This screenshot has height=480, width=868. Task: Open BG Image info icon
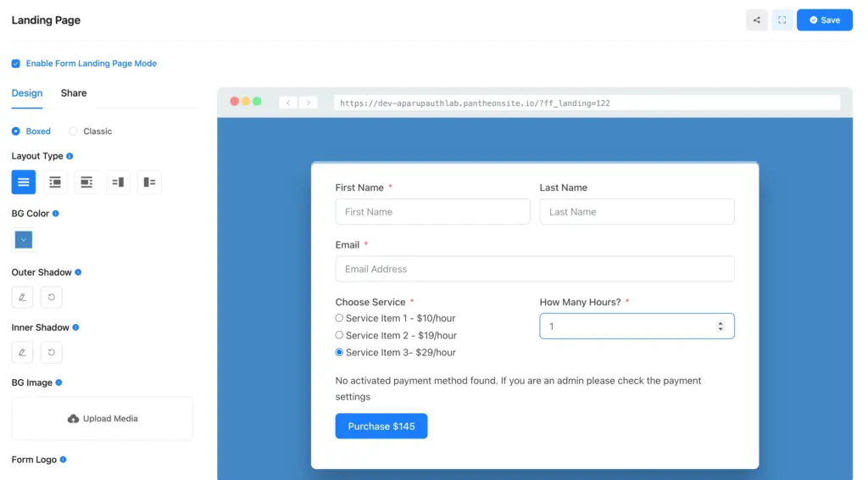point(58,382)
